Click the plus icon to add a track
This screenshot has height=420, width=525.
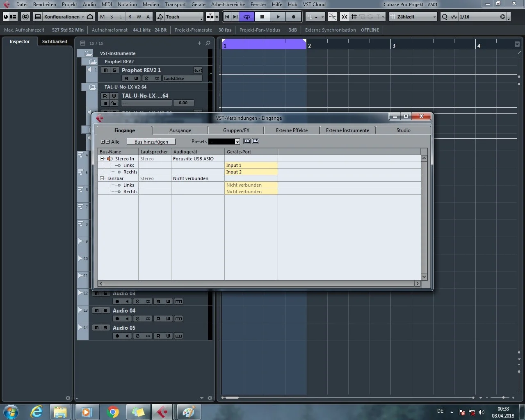point(199,43)
